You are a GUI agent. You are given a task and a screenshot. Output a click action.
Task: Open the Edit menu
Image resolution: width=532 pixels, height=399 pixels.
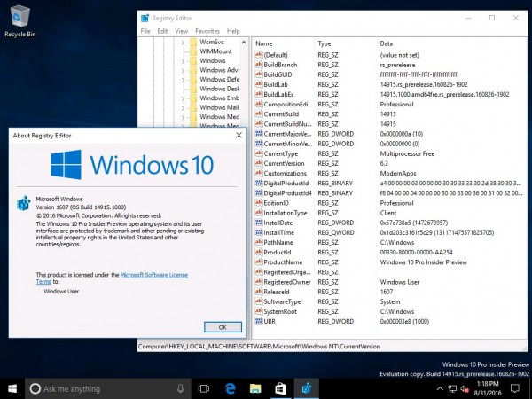coord(162,31)
